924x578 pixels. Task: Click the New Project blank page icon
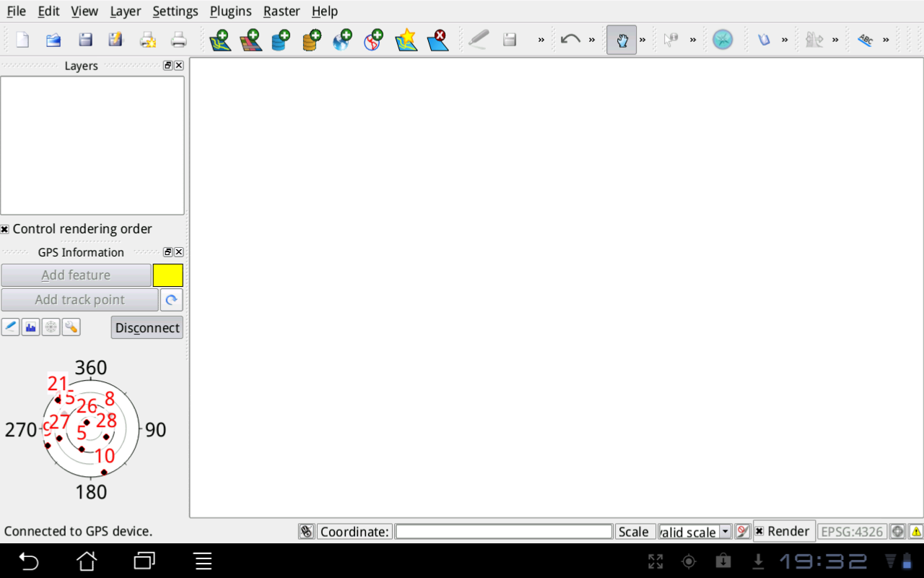click(22, 40)
